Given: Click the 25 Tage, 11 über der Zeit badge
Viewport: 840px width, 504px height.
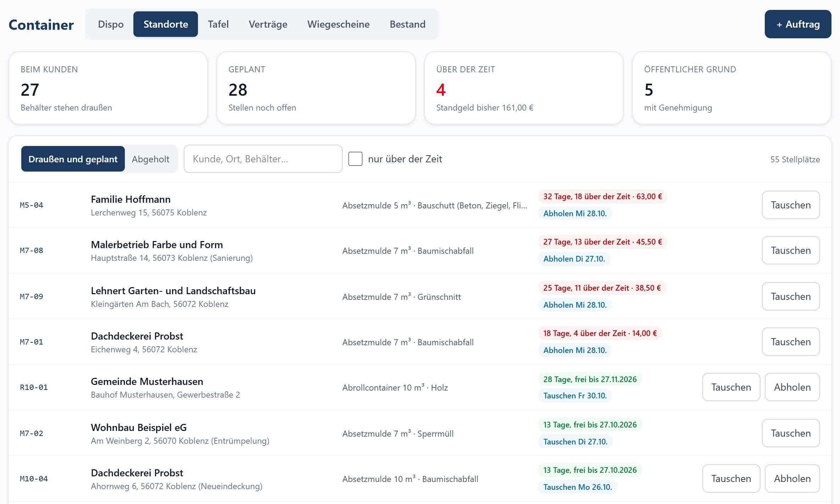Looking at the screenshot, I should tap(602, 288).
